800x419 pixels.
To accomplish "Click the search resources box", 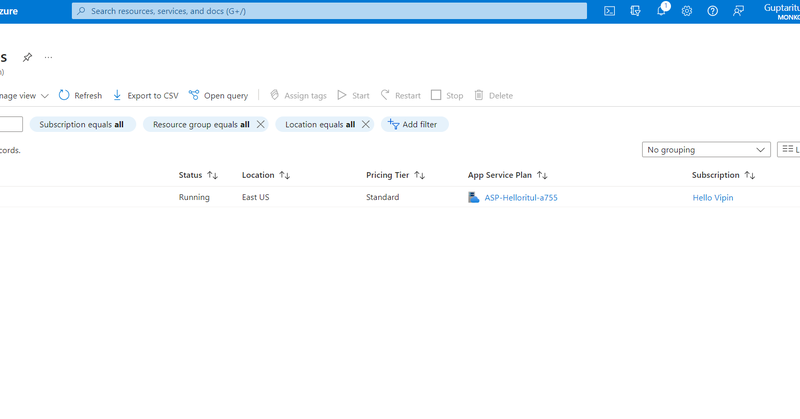I will coord(330,11).
